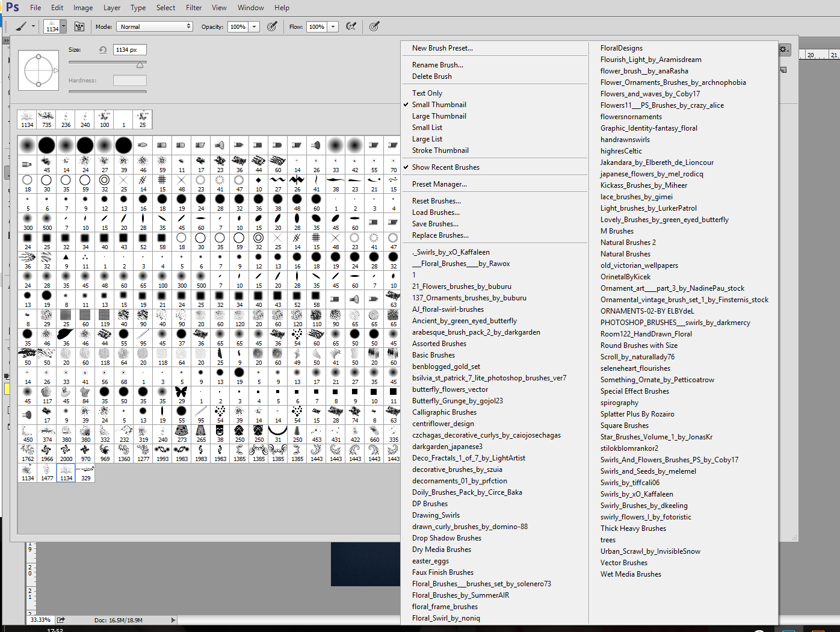Load the Special Effect Brushes set
The width and height of the screenshot is (840, 632).
click(x=634, y=391)
